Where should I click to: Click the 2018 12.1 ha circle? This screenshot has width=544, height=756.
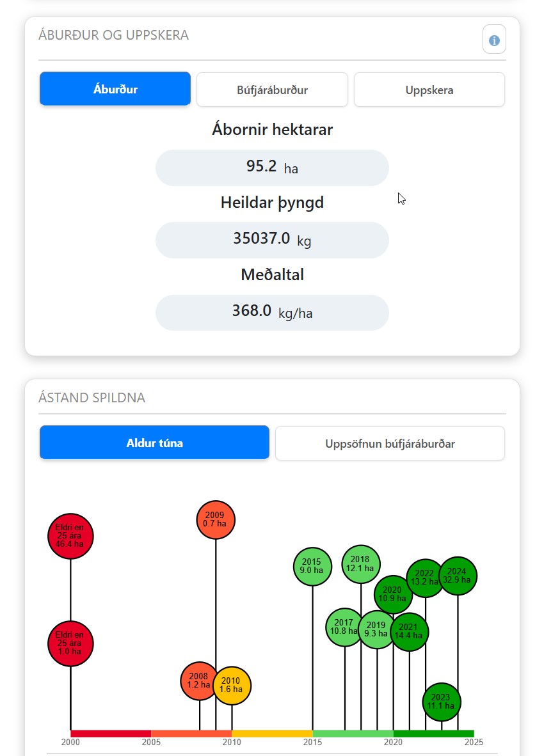coord(361,563)
